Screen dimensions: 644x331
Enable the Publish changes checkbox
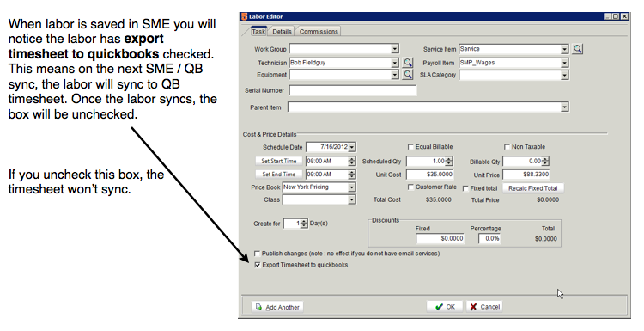pyautogui.click(x=257, y=254)
